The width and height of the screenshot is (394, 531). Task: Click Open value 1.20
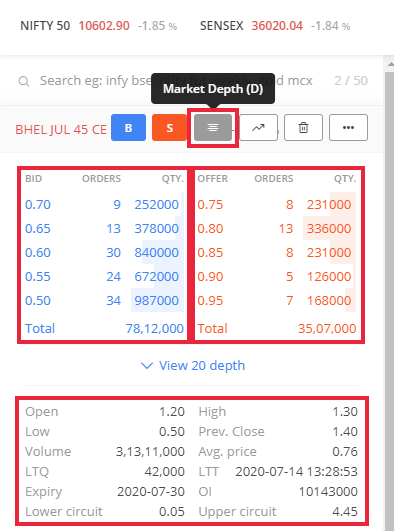(x=172, y=412)
